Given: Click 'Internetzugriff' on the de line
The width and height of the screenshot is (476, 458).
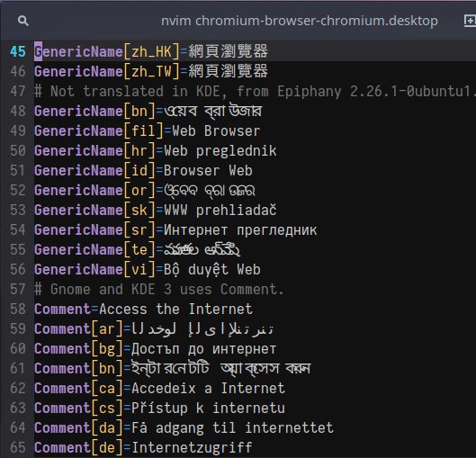Looking at the screenshot, I should (192, 448).
